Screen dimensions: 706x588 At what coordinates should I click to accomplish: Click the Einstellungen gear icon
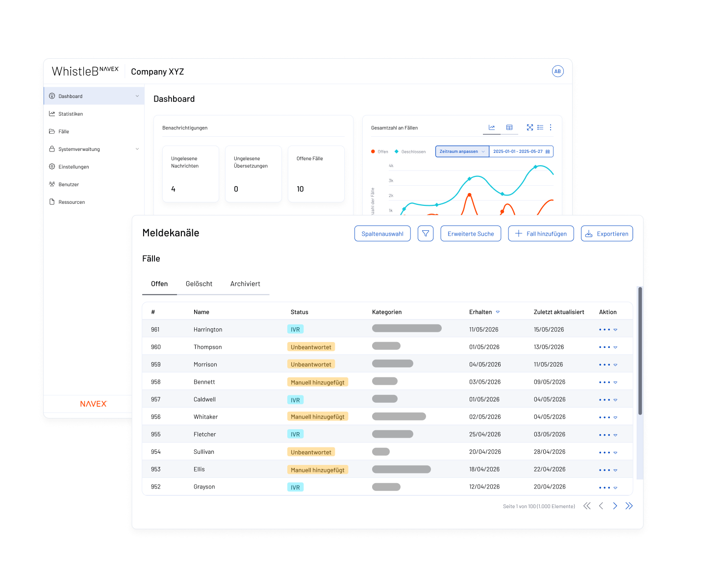pos(52,167)
